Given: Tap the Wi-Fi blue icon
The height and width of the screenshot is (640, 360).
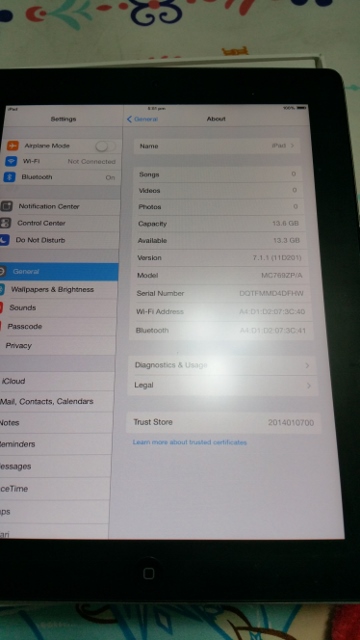Looking at the screenshot, I should pyautogui.click(x=11, y=161).
